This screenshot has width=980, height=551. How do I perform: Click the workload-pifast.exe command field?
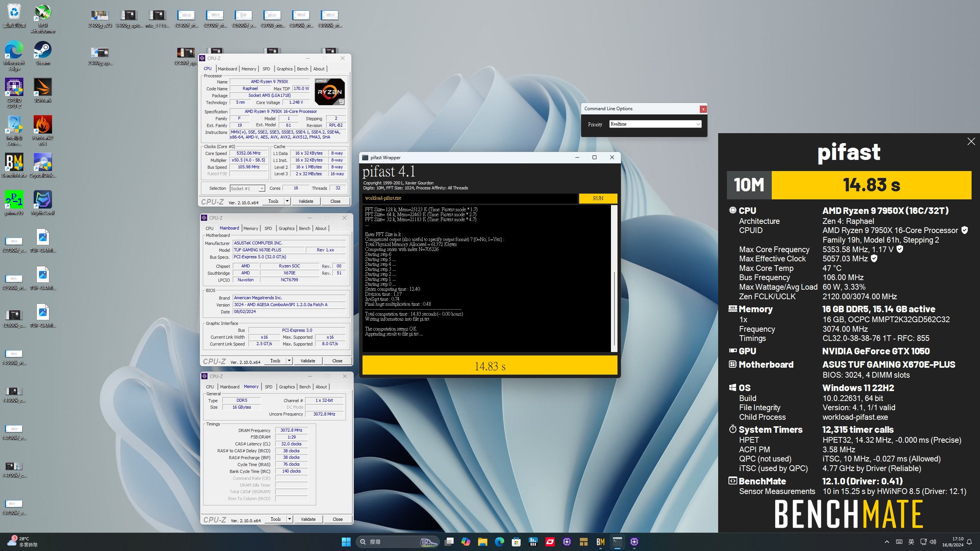pos(470,198)
